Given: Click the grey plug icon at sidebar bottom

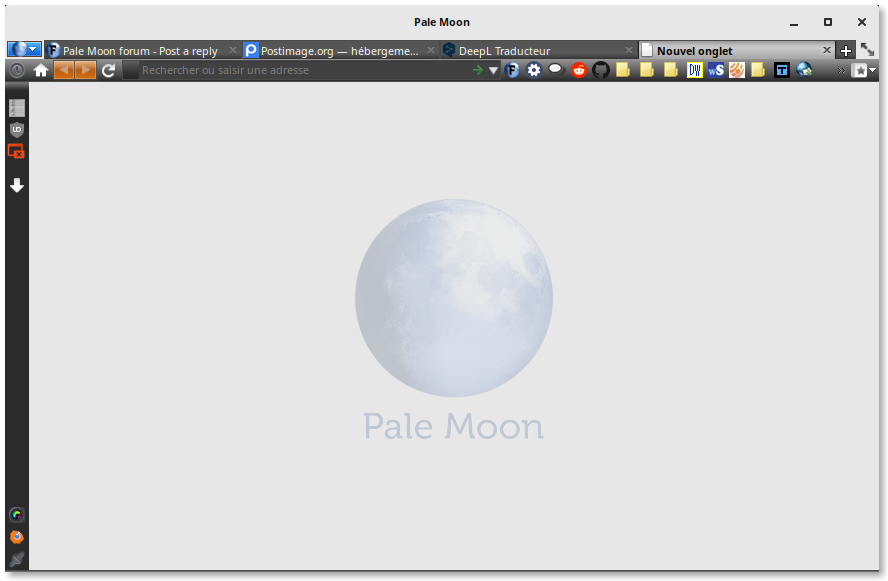Looking at the screenshot, I should (x=17, y=559).
